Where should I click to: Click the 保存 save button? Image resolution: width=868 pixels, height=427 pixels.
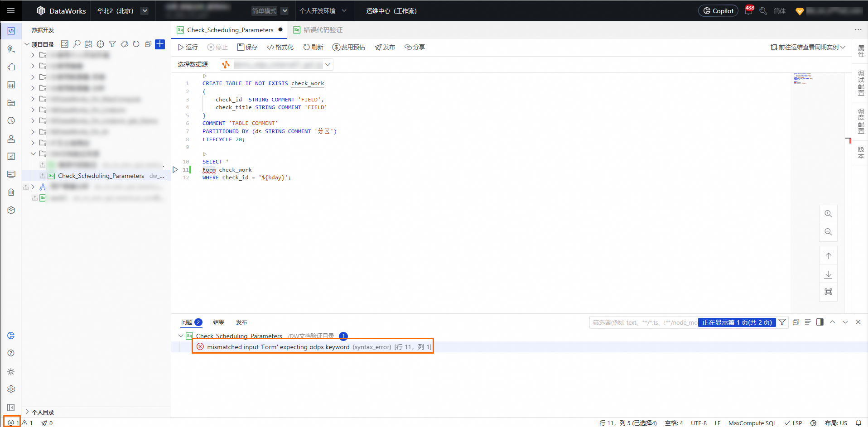247,47
